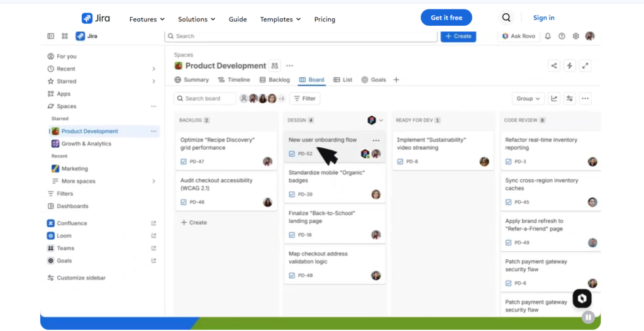The image size is (644, 331).
Task: Expand the Recent sidebar chevron
Action: 153,69
